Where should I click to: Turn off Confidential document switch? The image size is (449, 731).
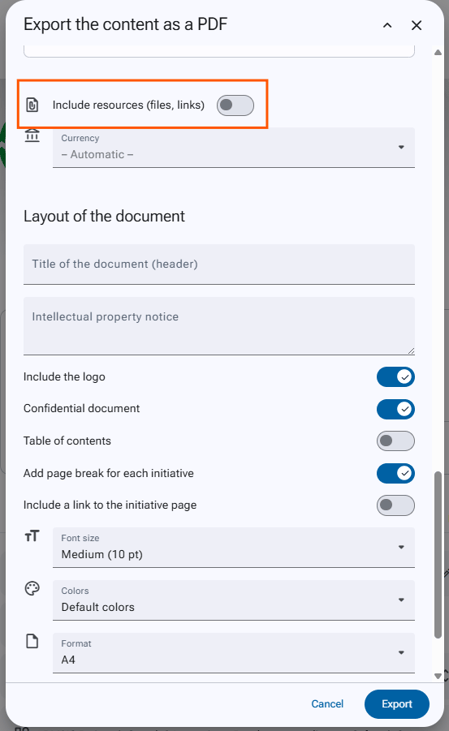click(395, 409)
